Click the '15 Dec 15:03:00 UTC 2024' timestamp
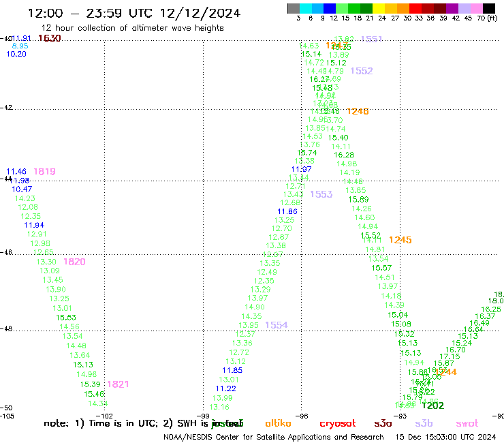 [445, 438]
